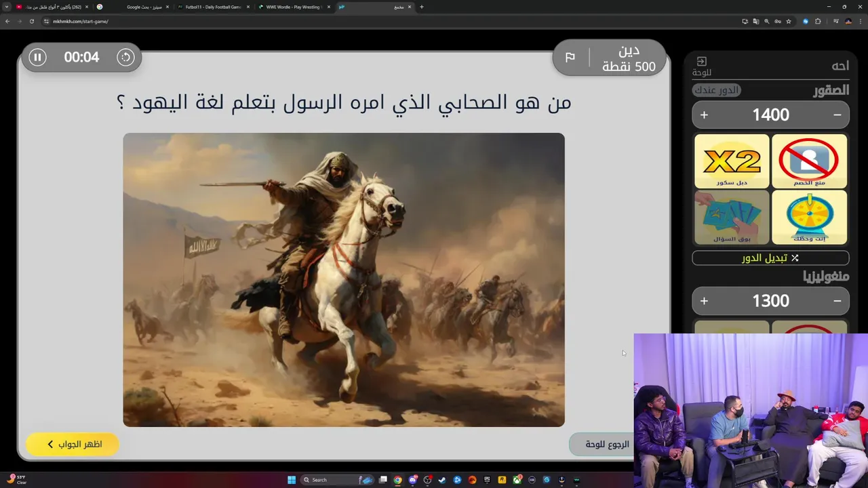Image resolution: width=868 pixels, height=488 pixels.
Task: Reload the current page
Action: click(32, 21)
